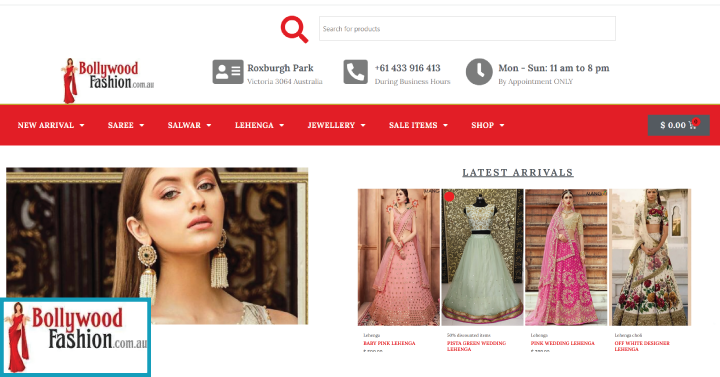Open the Lehenga menu

(254, 125)
